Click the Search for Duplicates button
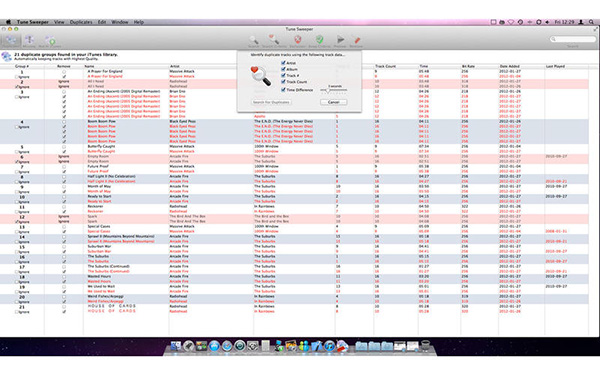 click(x=271, y=102)
